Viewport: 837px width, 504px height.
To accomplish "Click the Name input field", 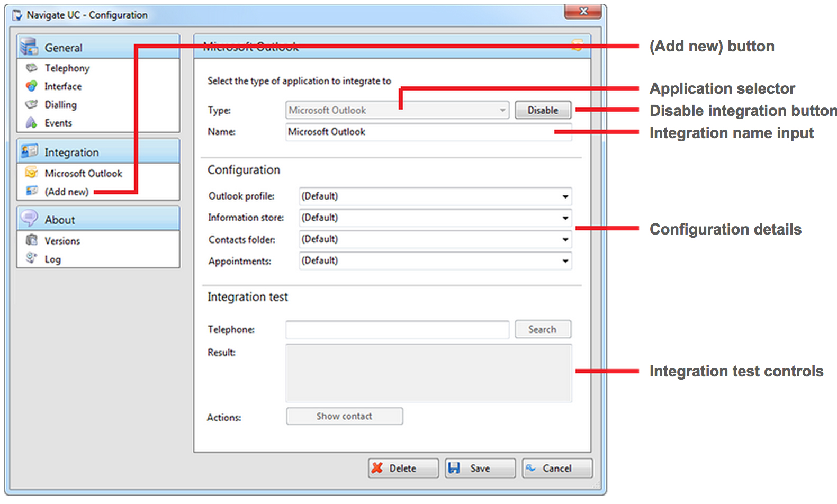I will click(x=429, y=132).
